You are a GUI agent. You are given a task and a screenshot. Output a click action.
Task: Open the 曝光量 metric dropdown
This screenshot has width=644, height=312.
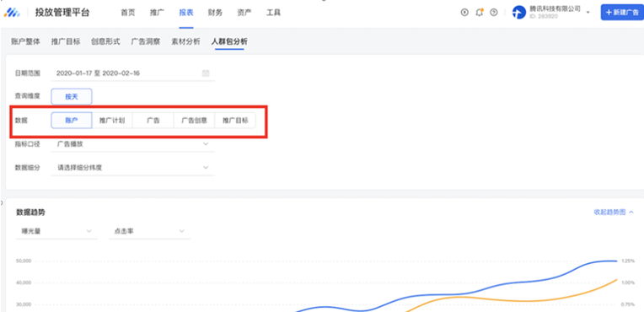tap(56, 231)
